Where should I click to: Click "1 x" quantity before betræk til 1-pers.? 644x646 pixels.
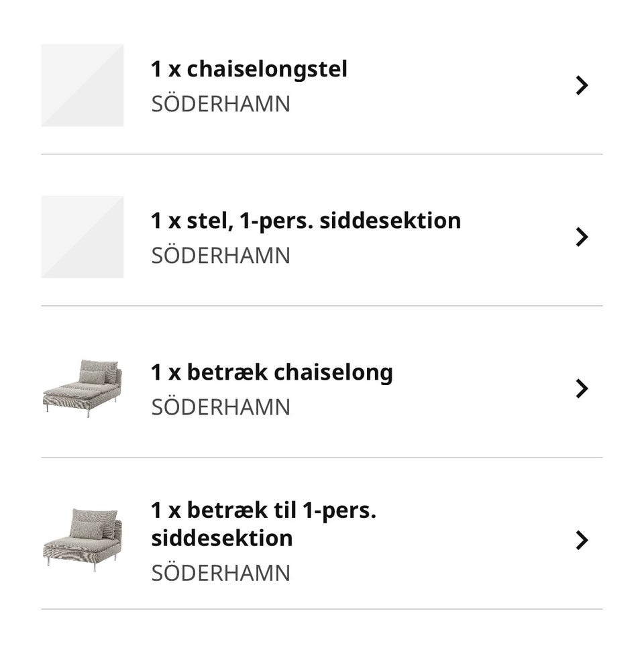click(166, 510)
